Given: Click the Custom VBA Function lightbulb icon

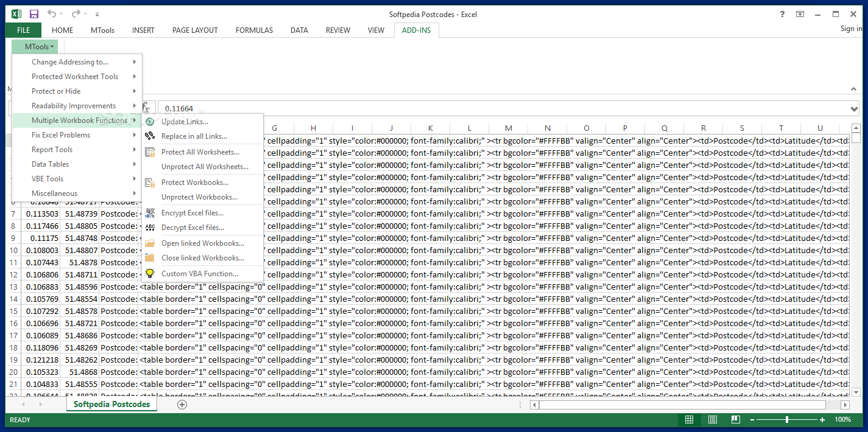Looking at the screenshot, I should [x=150, y=274].
